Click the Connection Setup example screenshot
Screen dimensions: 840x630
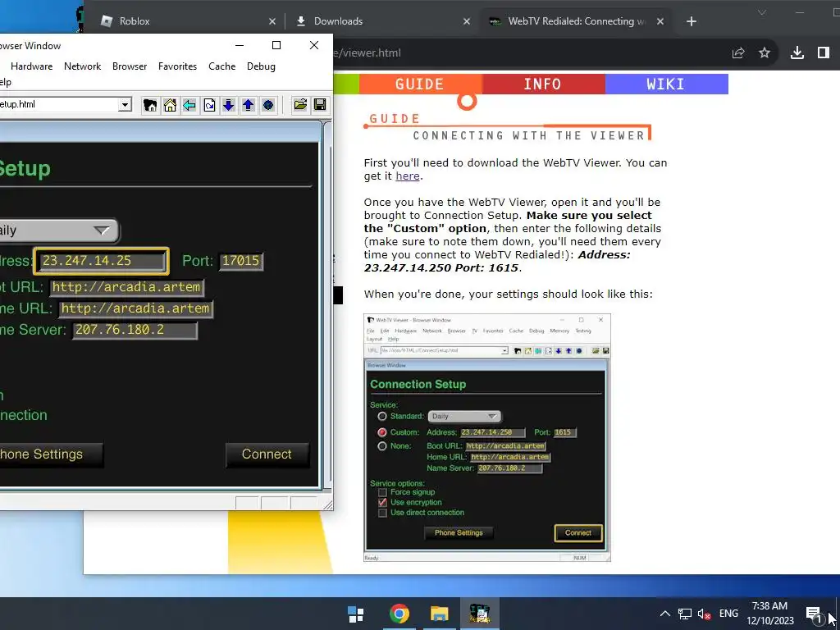click(487, 438)
